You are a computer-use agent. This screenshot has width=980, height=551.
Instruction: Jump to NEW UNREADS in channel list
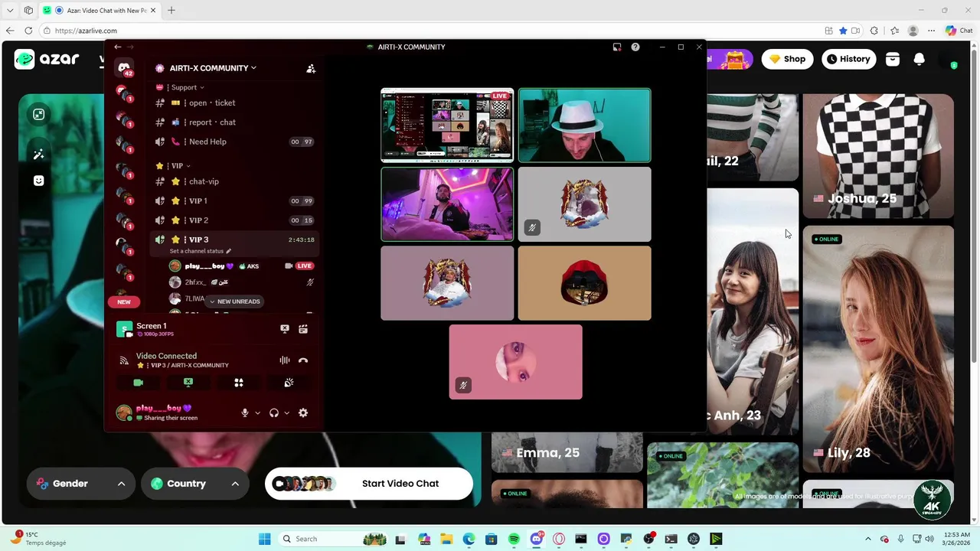point(235,302)
